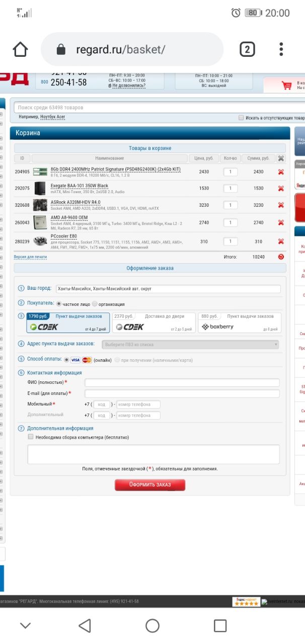
Task: Open Exegate BAA-101 350W Black link
Action: pyautogui.click(x=80, y=186)
